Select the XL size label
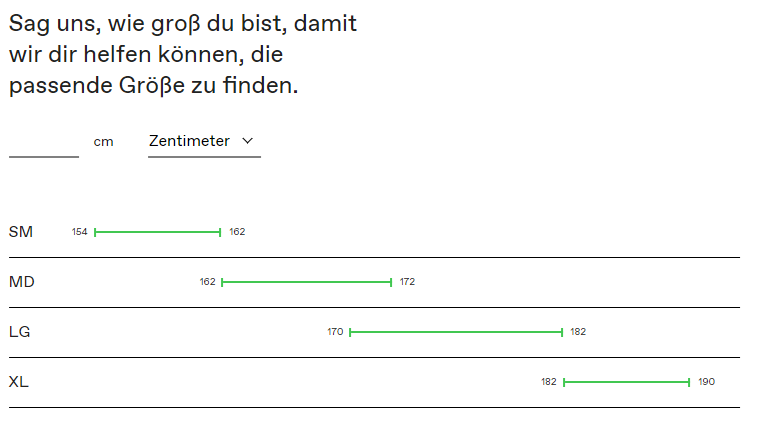The width and height of the screenshot is (758, 423). [x=19, y=382]
